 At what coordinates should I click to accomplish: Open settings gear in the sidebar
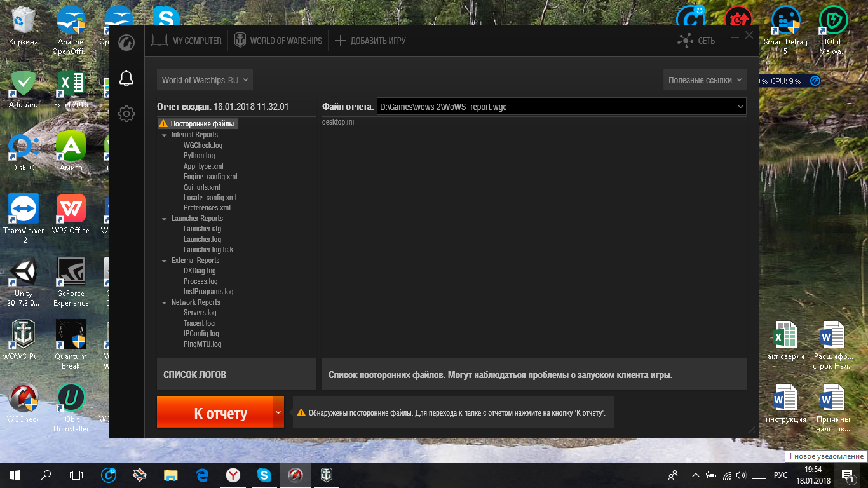pos(126,114)
